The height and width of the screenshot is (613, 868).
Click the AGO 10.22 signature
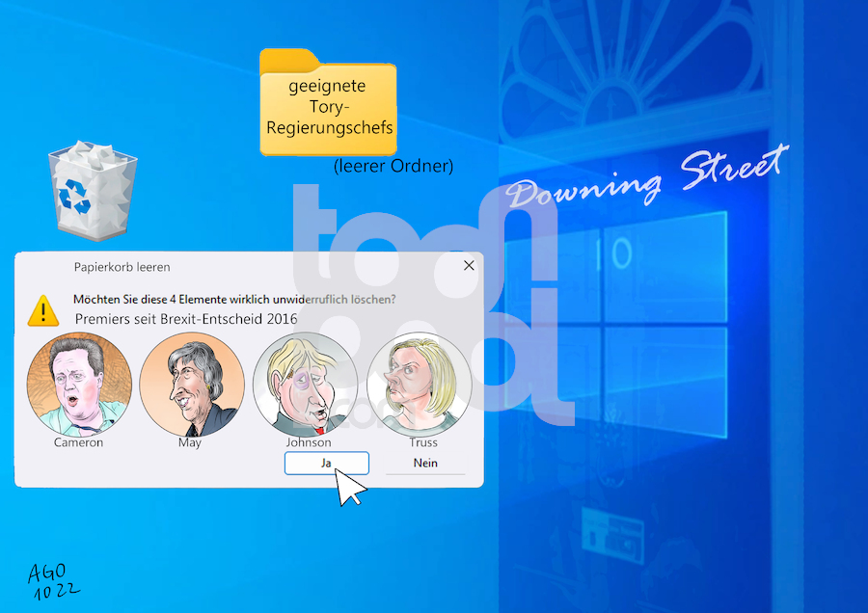(53, 581)
